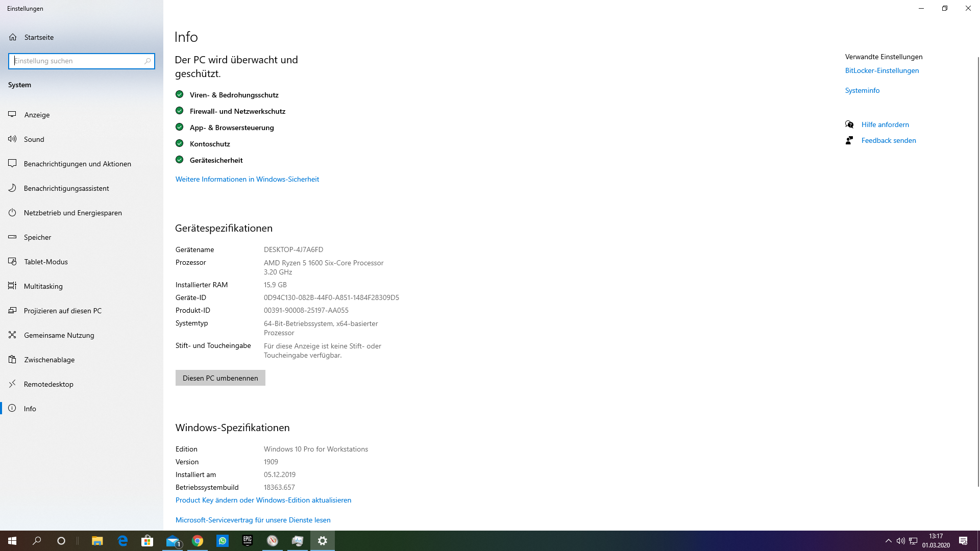Go to Startseite of Einstellungen
The height and width of the screenshot is (551, 980).
coord(38,37)
